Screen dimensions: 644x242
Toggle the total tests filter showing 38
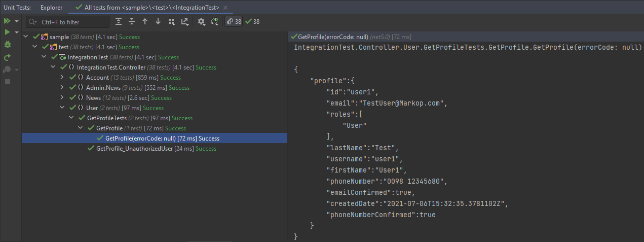click(x=234, y=22)
